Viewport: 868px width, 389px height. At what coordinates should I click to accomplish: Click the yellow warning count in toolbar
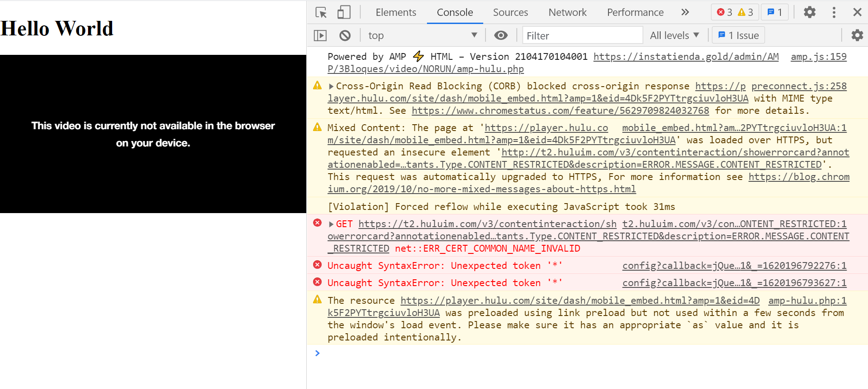[x=745, y=12]
